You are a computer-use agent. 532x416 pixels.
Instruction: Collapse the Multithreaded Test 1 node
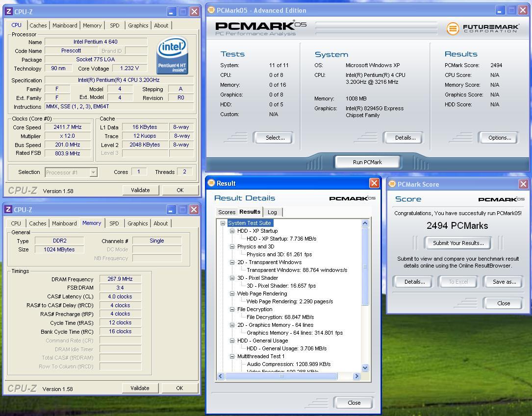232,356
